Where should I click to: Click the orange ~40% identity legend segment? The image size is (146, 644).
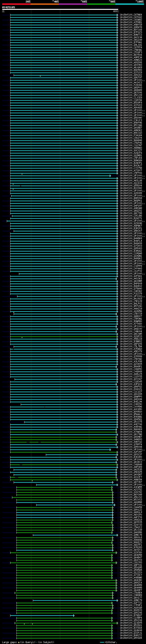coord(45,4)
